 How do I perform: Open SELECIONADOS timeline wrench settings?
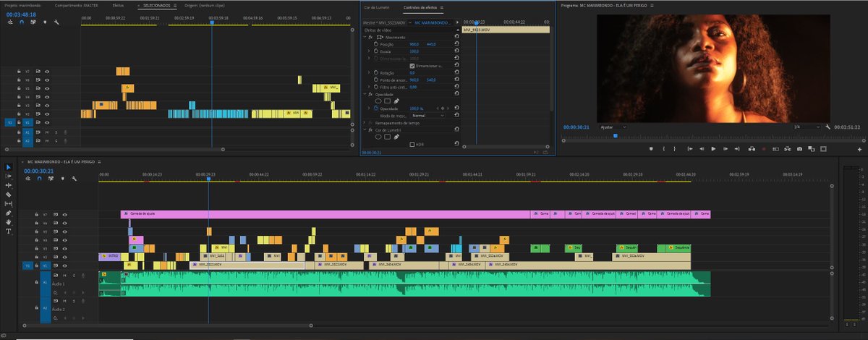(x=56, y=22)
